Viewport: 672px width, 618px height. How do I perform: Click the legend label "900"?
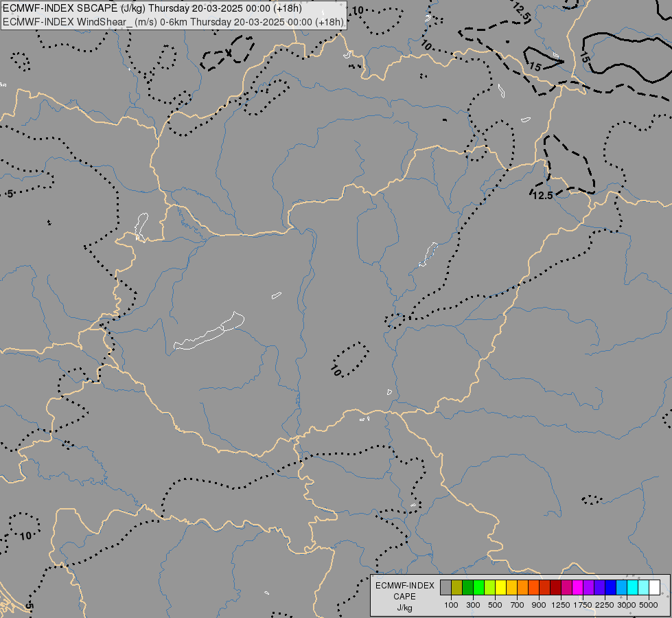pyautogui.click(x=539, y=605)
